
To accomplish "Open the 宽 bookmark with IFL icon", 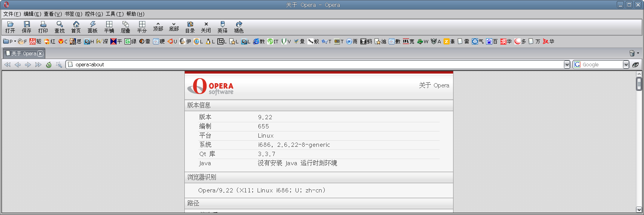I will (409, 41).
